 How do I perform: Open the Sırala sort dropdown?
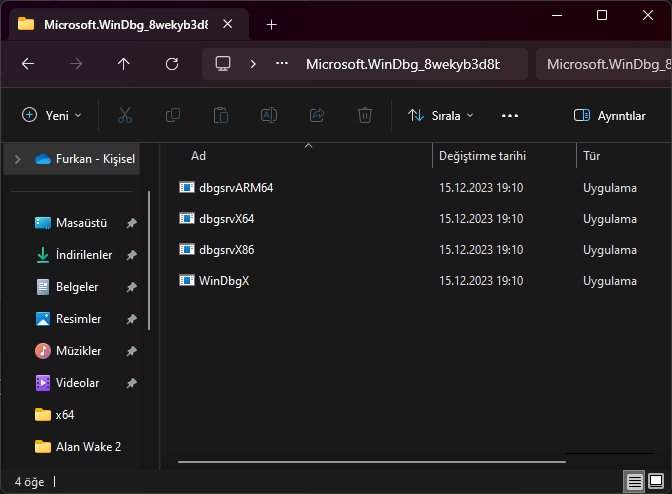pyautogui.click(x=441, y=115)
